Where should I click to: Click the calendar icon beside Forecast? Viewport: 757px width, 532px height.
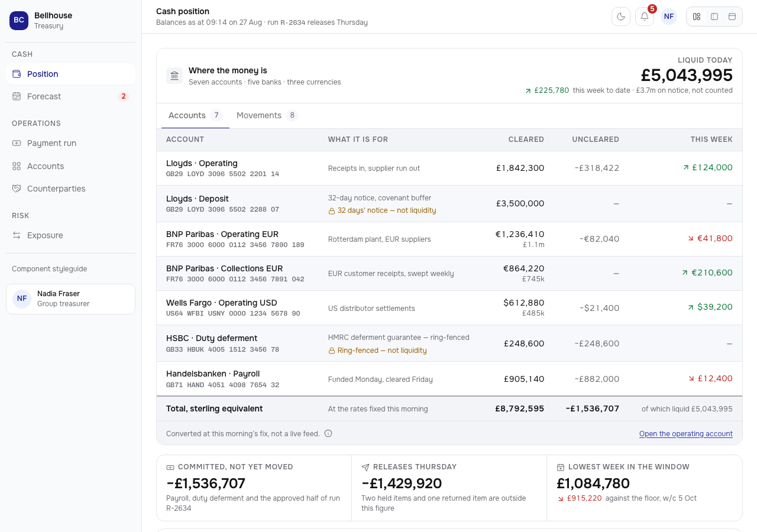click(x=17, y=96)
